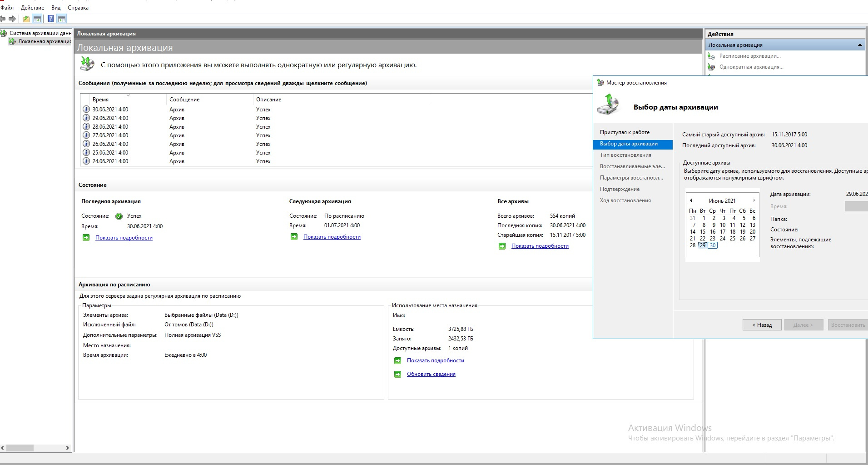Click the info icon for 24.06.2021 4:00 message
This screenshot has width=868, height=465.
tap(86, 161)
